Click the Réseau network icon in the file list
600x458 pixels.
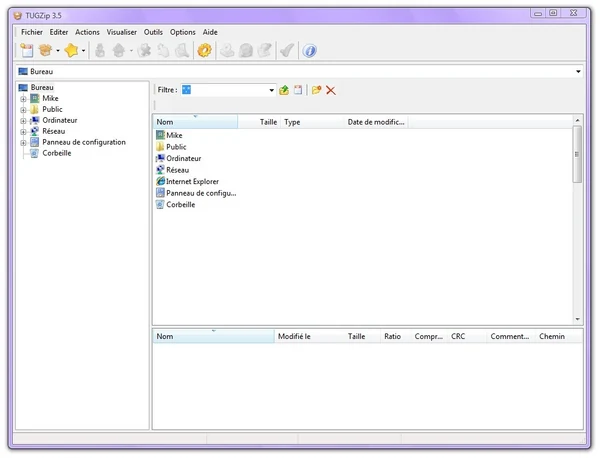[x=160, y=170]
